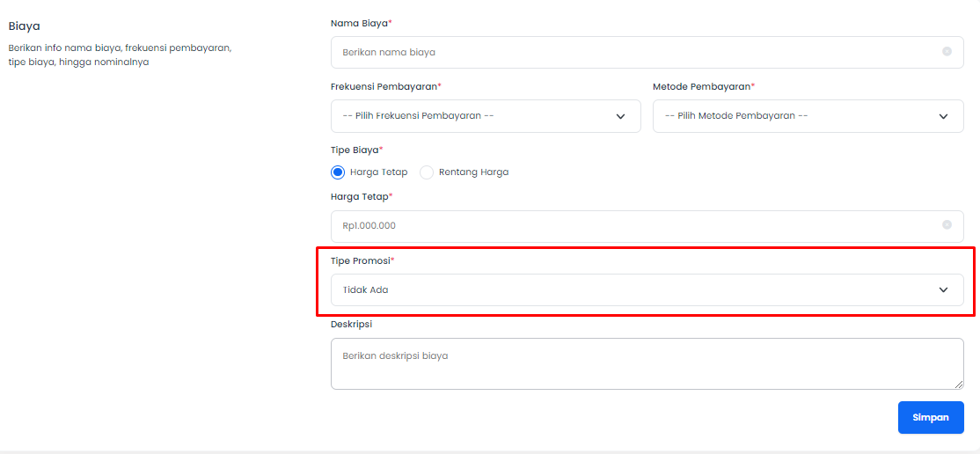Click the Tipe Promosi label
The image size is (980, 454).
tap(362, 260)
